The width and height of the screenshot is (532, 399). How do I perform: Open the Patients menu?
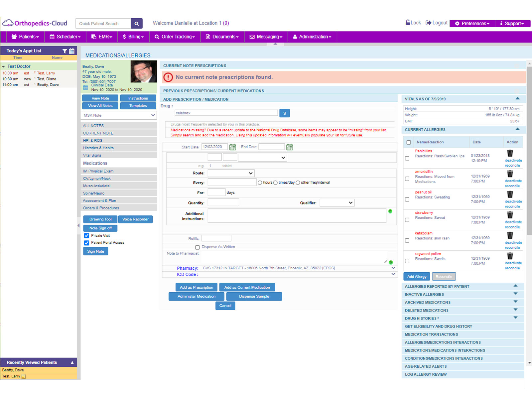(x=25, y=37)
